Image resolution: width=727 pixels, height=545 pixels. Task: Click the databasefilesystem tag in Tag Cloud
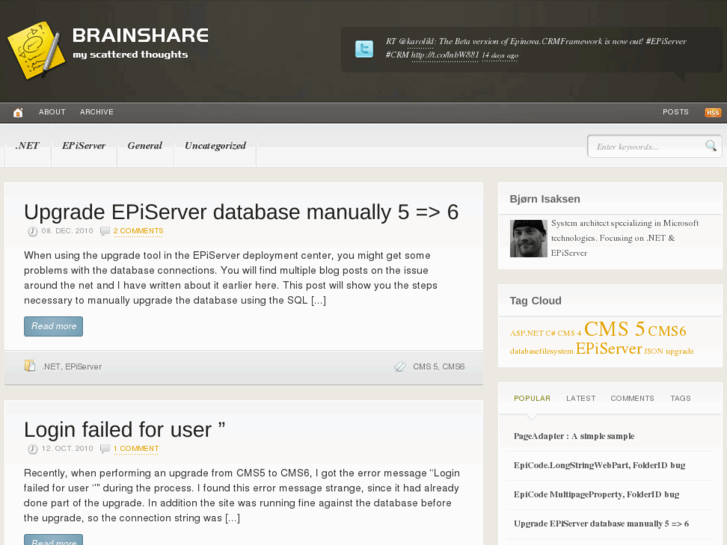click(x=541, y=351)
